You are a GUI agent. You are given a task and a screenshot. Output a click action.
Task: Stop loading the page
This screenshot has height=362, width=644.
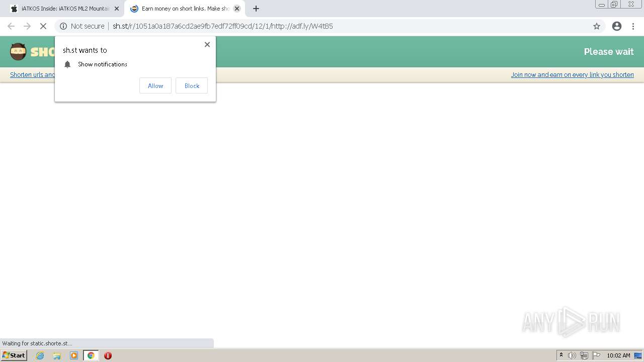pos(43,26)
